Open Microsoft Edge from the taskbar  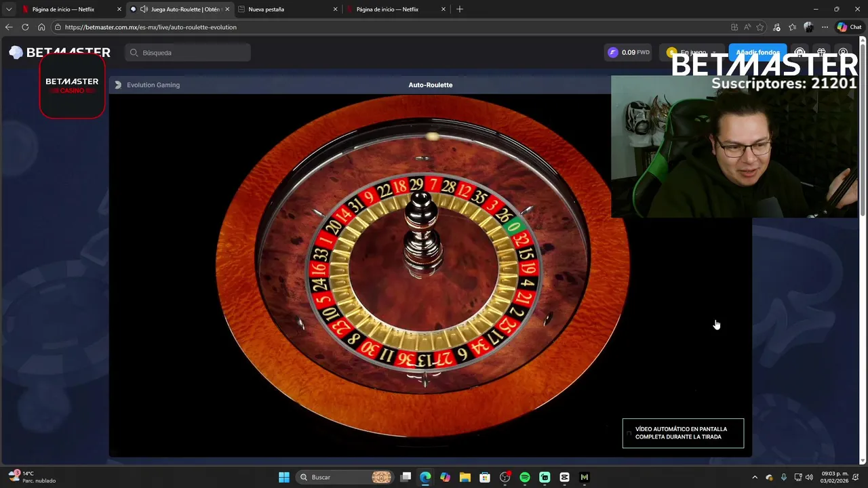[425, 477]
